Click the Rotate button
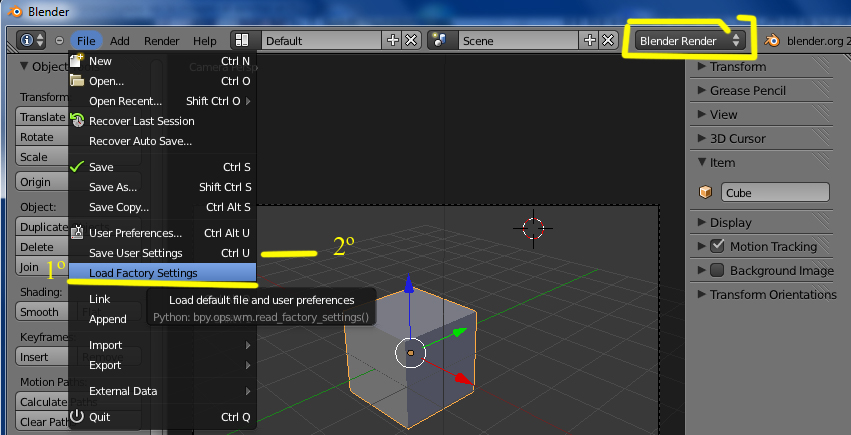The height and width of the screenshot is (435, 851). point(42,137)
